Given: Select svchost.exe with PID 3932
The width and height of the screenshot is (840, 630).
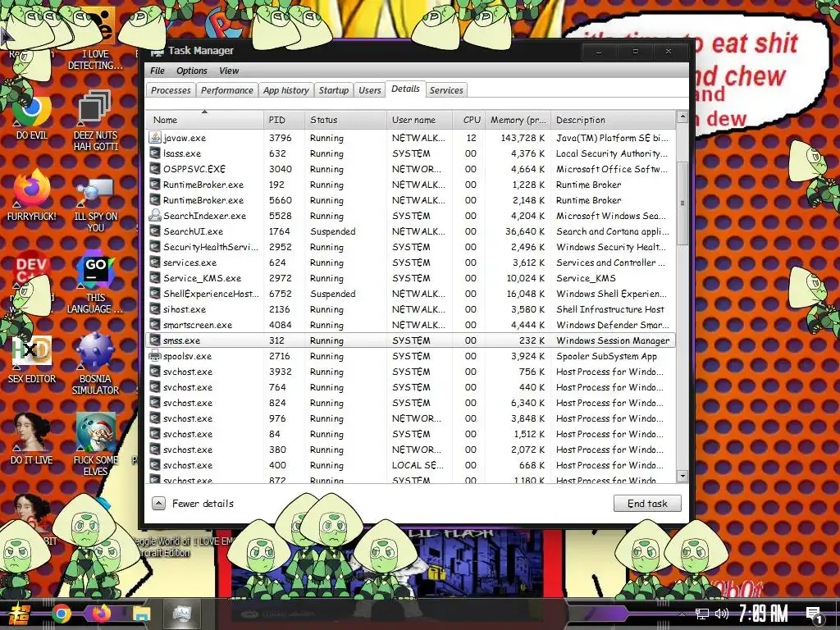Looking at the screenshot, I should point(410,372).
